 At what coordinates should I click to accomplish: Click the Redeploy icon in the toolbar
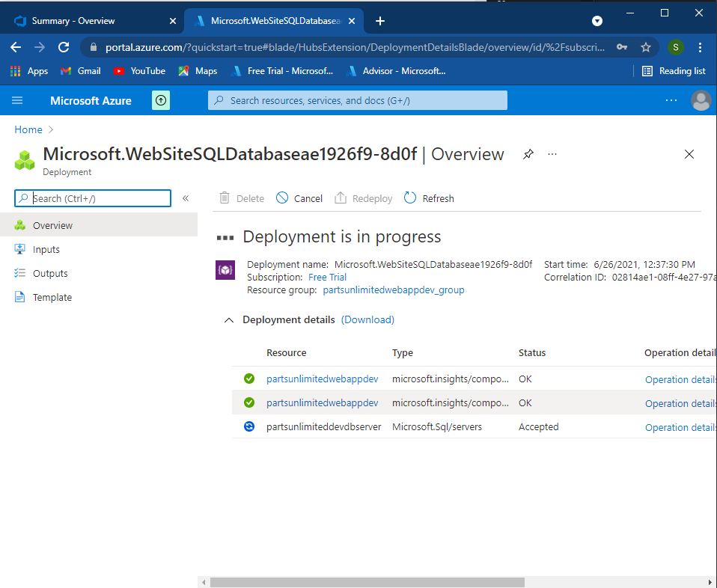[341, 197]
